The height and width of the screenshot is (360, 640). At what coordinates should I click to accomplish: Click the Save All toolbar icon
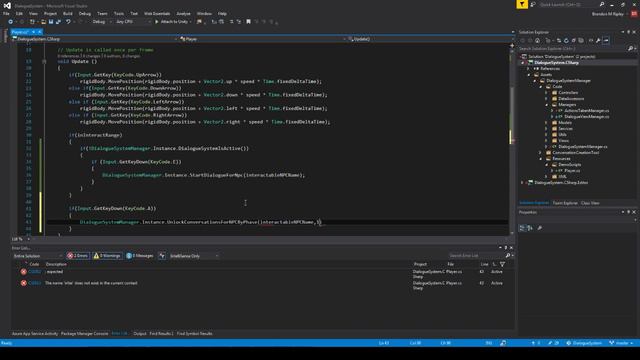pyautogui.click(x=58, y=22)
